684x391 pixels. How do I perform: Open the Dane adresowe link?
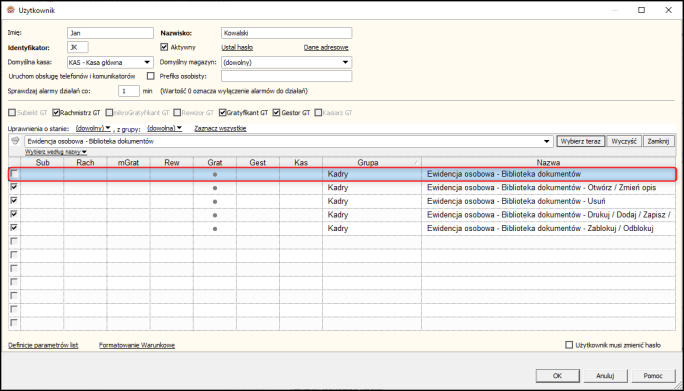(326, 47)
